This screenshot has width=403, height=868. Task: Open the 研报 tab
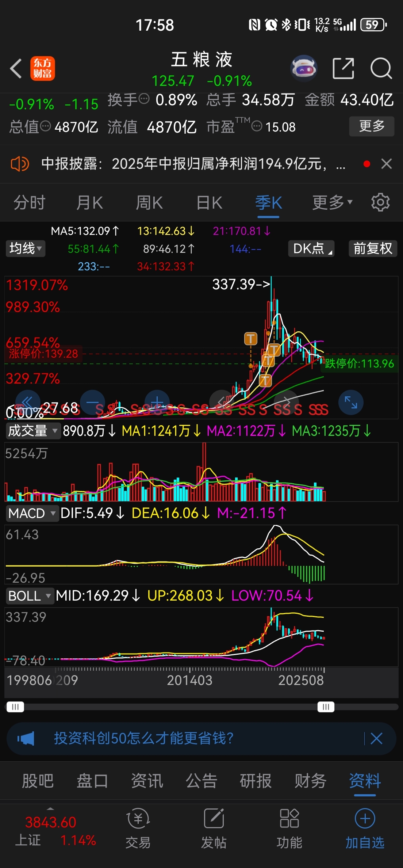pos(256,781)
